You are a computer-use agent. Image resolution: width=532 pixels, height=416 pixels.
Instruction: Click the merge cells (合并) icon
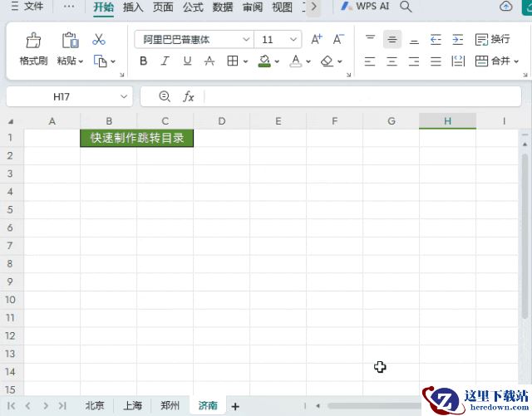click(x=481, y=61)
